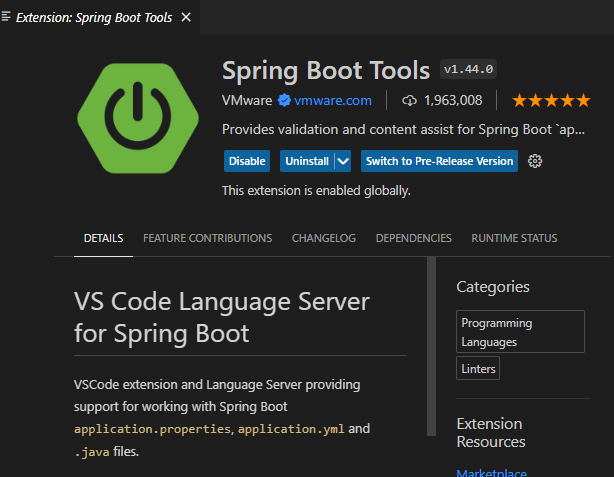The image size is (614, 477).
Task: Open the vmware.com publisher link
Action: coord(333,101)
